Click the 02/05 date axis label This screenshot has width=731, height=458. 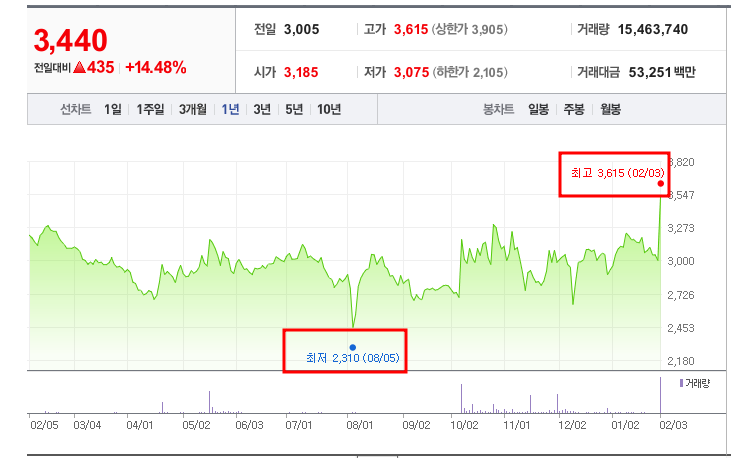[44, 425]
